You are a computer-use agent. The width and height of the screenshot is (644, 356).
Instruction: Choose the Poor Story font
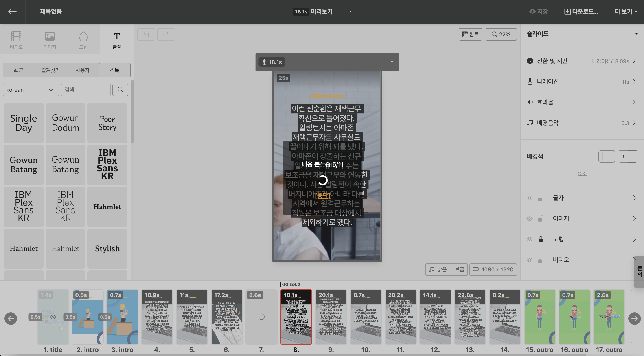pyautogui.click(x=107, y=123)
